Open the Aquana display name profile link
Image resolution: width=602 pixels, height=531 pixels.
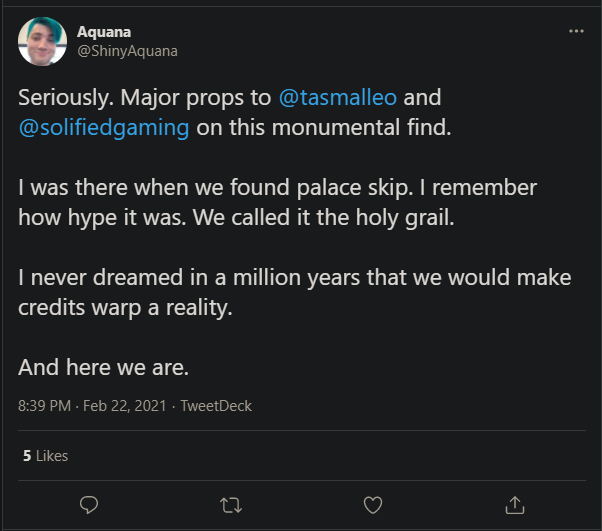[102, 32]
